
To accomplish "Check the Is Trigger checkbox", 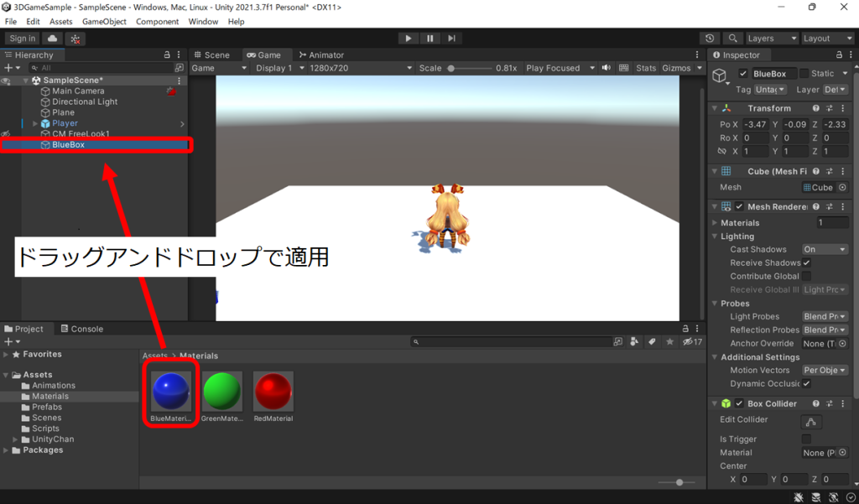I will pyautogui.click(x=807, y=439).
